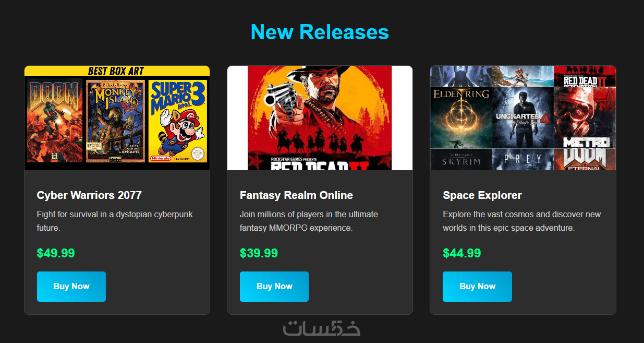Click the $39.99 price label
Viewport: 644px width, 343px height.
(x=259, y=253)
